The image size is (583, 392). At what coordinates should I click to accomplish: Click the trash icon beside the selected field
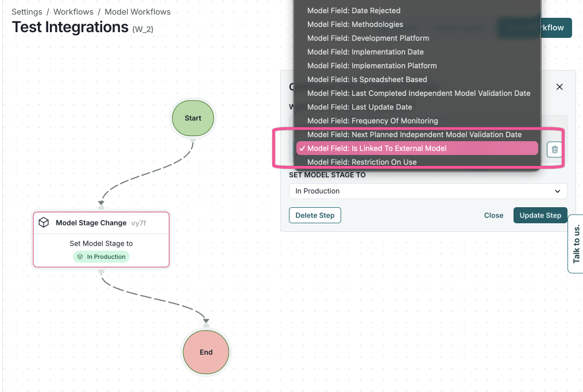554,149
